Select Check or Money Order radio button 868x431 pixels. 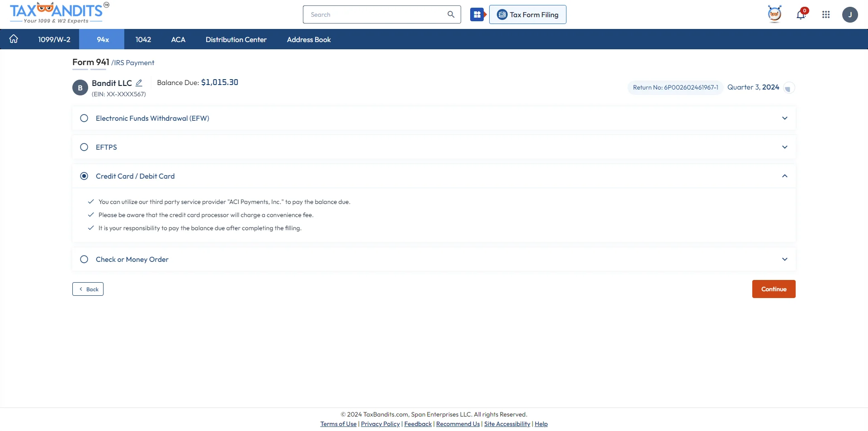click(x=84, y=259)
